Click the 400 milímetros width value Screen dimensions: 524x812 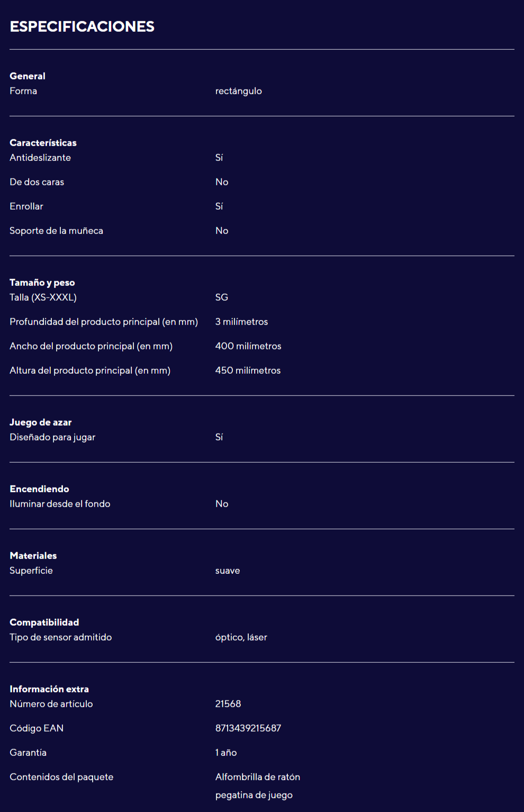tap(248, 346)
